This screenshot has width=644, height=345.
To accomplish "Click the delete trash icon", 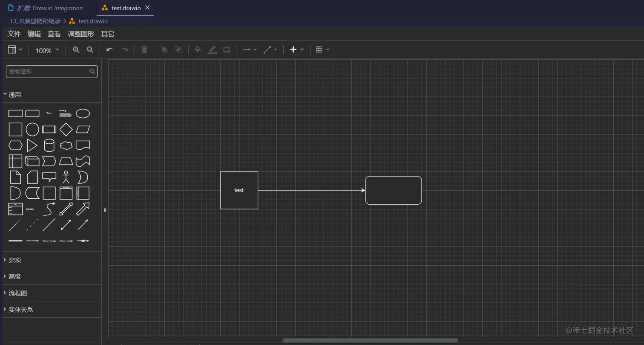I will tap(144, 50).
